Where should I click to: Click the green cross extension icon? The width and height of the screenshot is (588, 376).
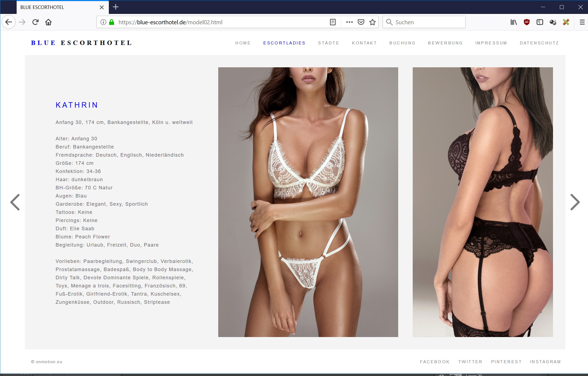tap(566, 22)
